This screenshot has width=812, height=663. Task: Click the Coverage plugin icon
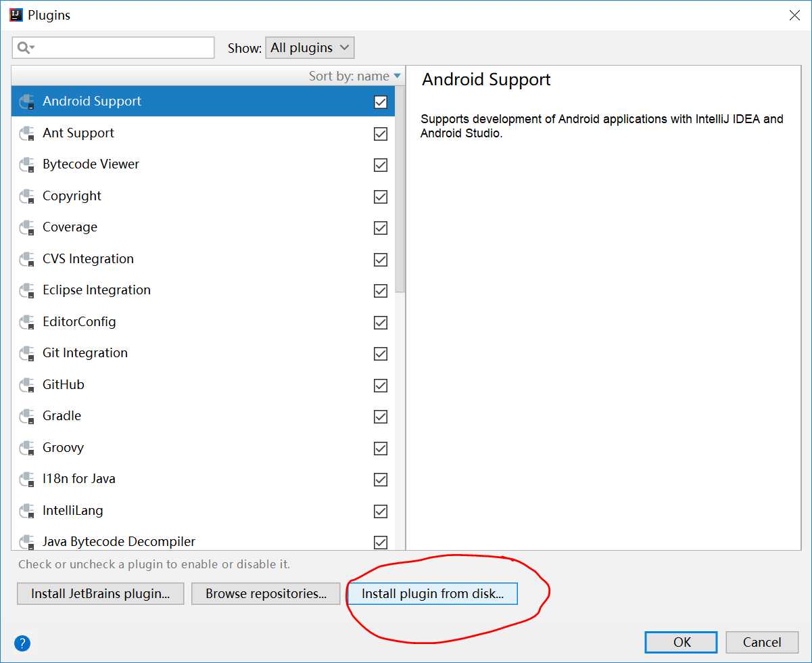[27, 227]
